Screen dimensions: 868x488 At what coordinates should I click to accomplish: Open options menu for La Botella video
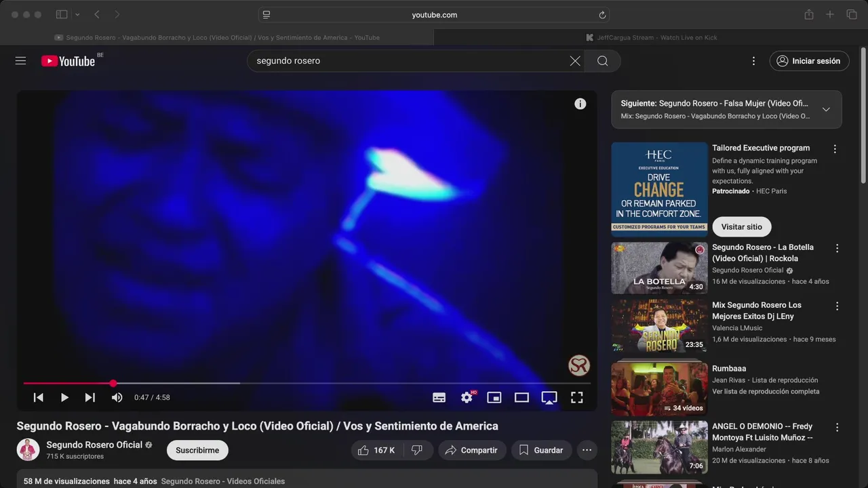pos(837,249)
